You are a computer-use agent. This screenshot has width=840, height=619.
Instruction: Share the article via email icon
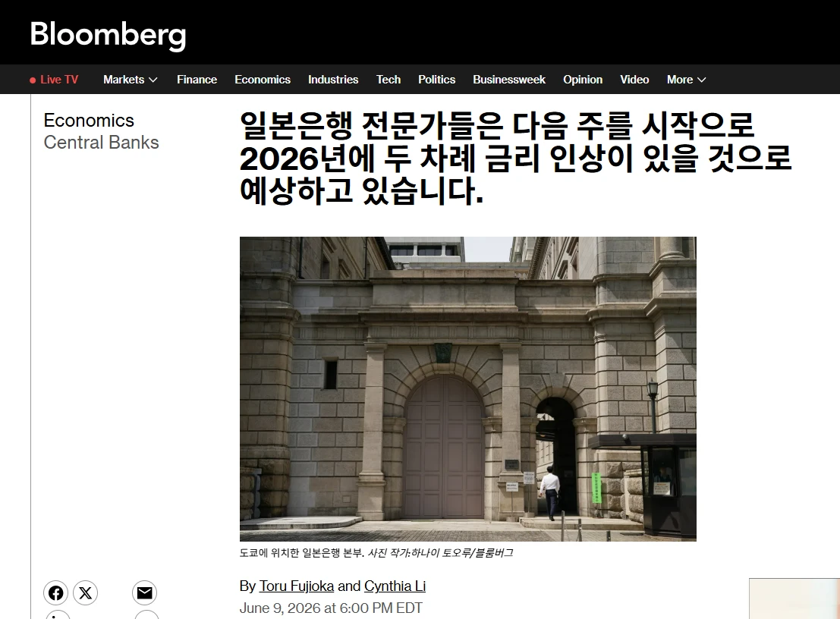click(x=145, y=592)
